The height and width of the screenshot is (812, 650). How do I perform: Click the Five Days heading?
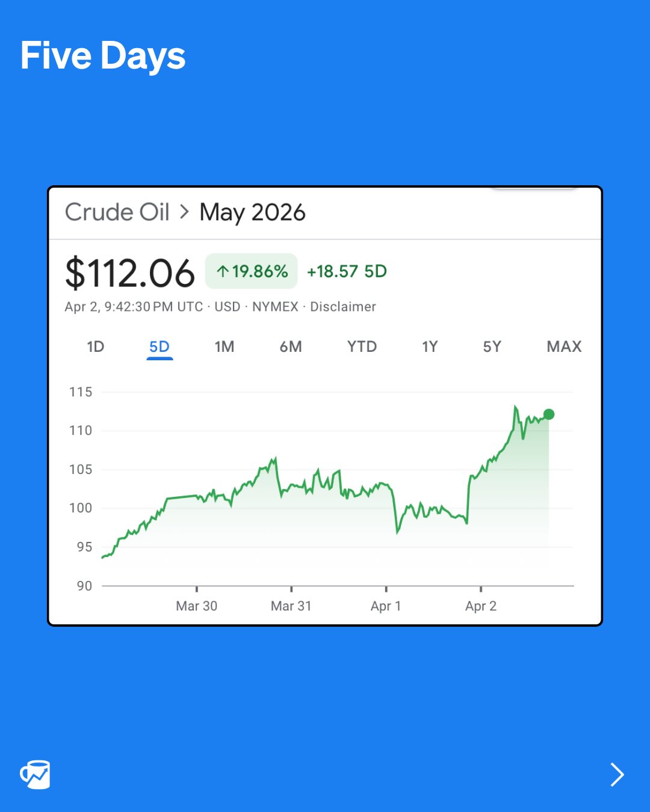point(103,56)
